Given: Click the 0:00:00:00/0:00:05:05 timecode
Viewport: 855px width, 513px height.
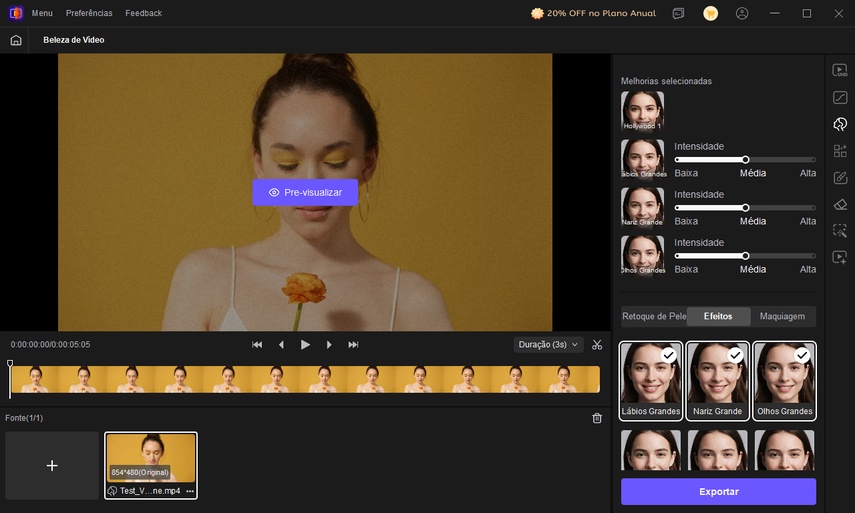Looking at the screenshot, I should [50, 345].
